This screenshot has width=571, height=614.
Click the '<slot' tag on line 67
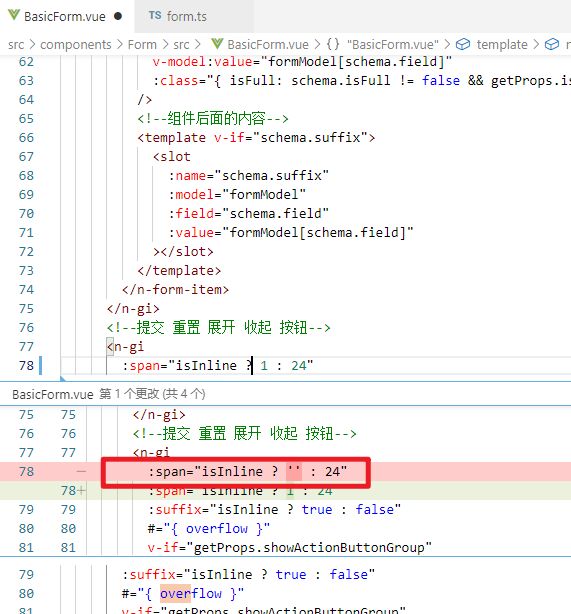coord(172,157)
